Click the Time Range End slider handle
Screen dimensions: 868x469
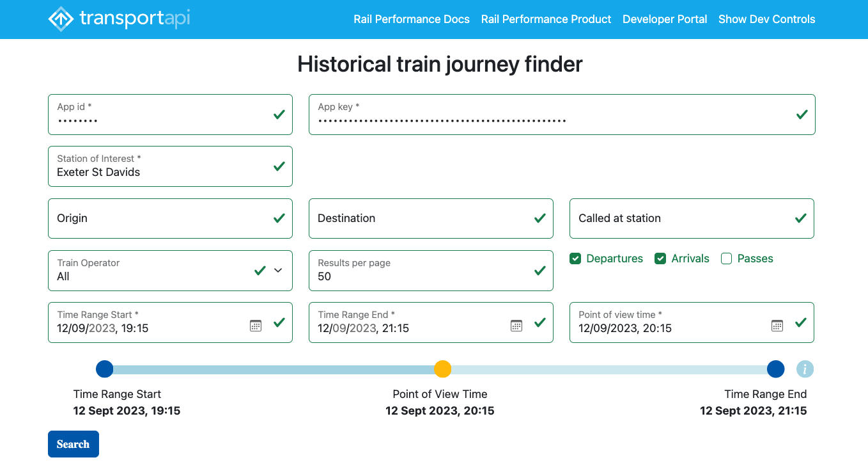coord(775,369)
